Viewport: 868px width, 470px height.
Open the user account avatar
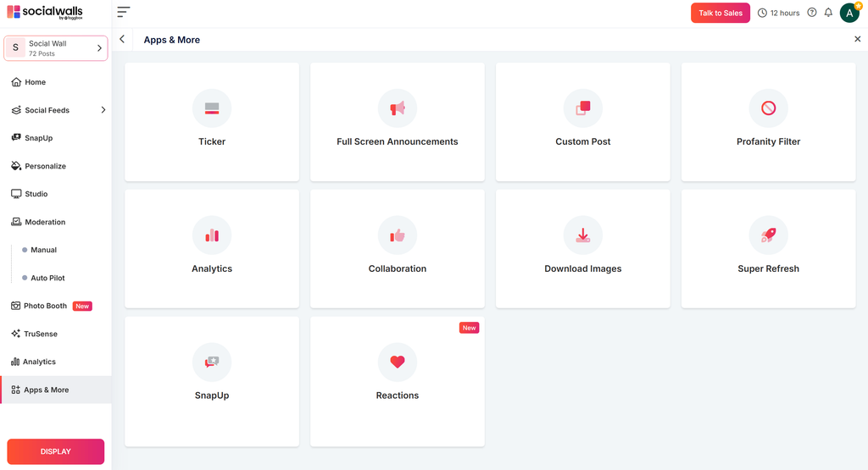point(849,13)
